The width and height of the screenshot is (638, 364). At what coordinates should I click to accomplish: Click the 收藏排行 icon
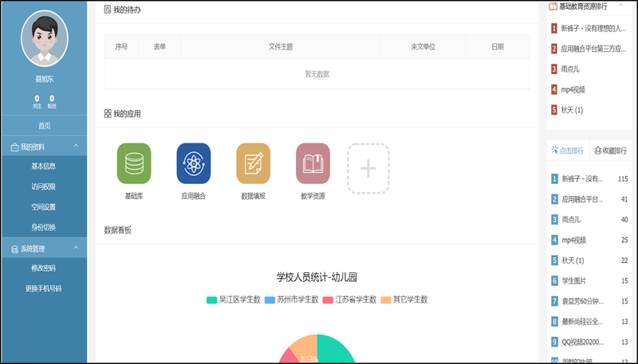(597, 151)
